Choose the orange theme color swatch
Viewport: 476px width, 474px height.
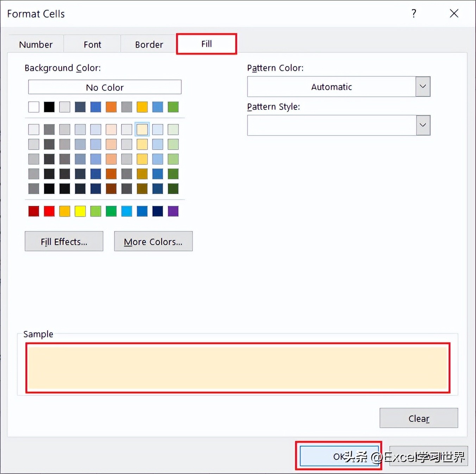[x=111, y=107]
